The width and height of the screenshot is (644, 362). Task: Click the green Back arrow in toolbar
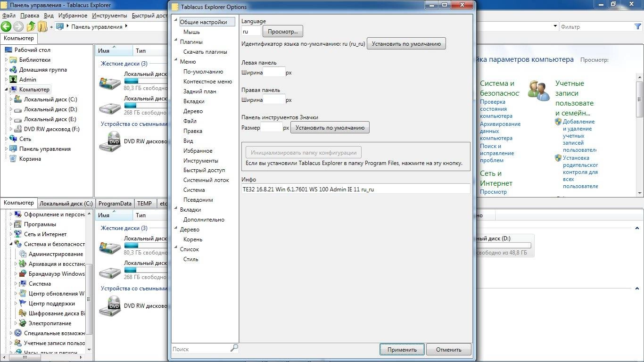point(6,27)
